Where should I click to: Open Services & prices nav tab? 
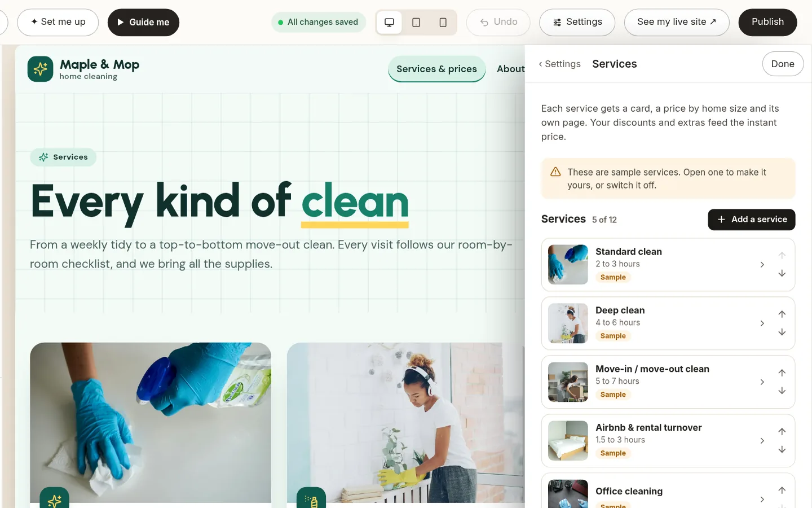(x=437, y=69)
